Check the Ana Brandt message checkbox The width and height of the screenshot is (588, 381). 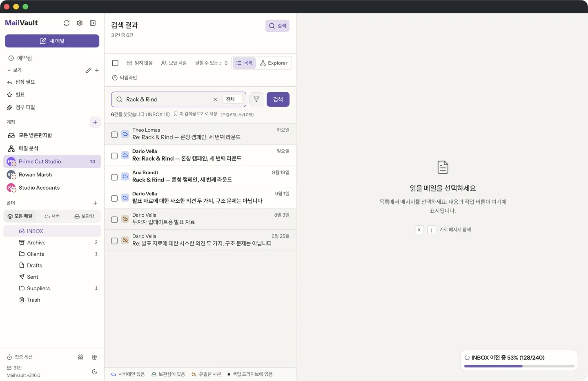pos(114,177)
